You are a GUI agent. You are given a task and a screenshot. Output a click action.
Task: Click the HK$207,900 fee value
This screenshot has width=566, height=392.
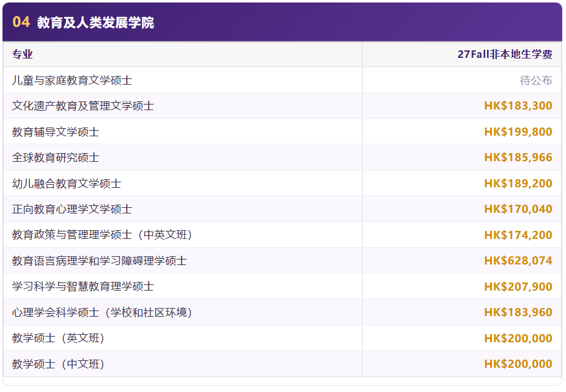(518, 287)
